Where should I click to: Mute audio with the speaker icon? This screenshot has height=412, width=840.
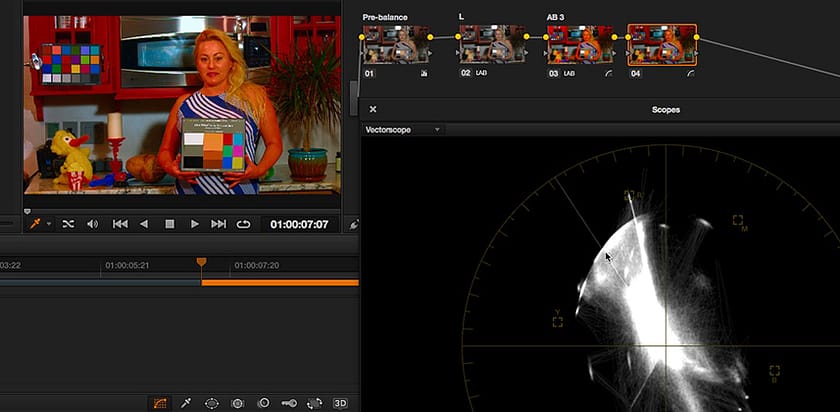(93, 224)
